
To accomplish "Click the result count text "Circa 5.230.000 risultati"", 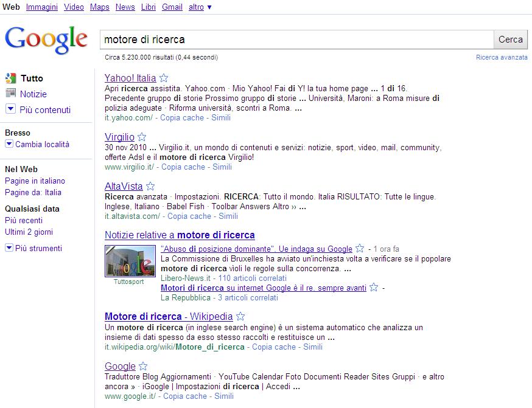I will coord(139,57).
